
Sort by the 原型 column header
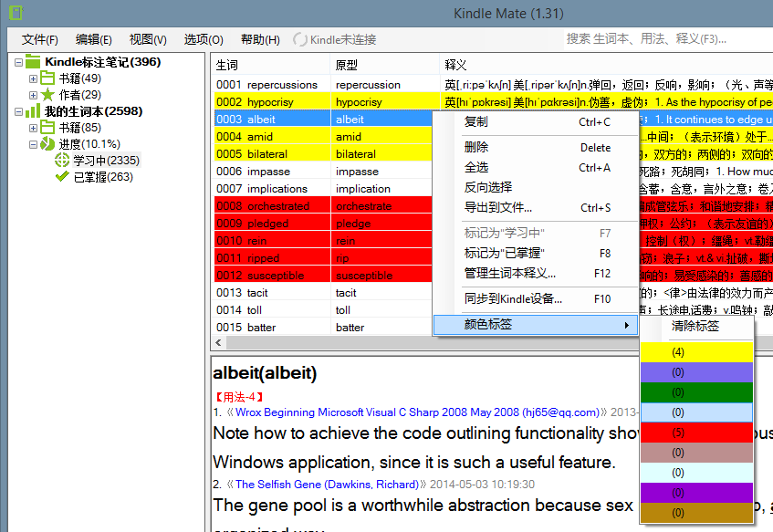[384, 65]
